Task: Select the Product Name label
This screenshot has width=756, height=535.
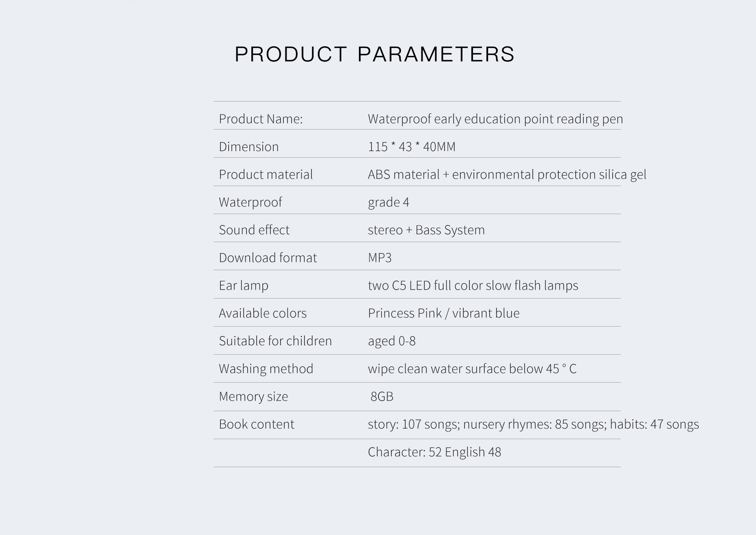Action: coord(261,119)
